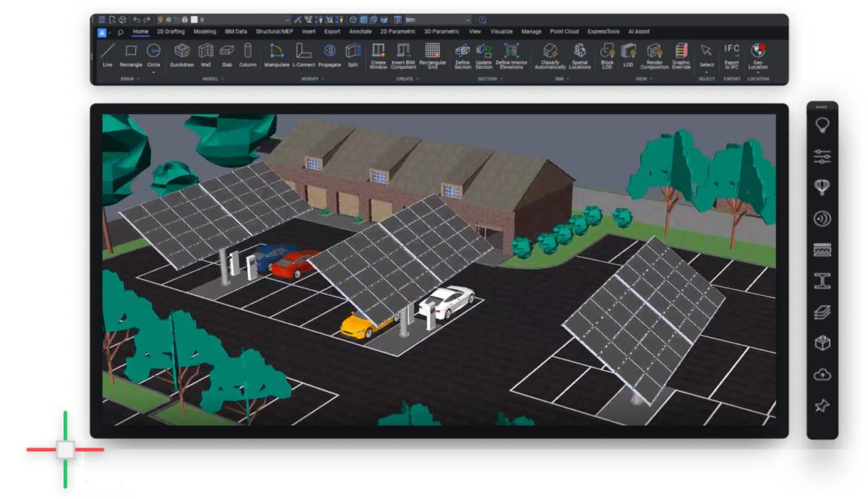Click the white color swatch near the layer dropdown
The width and height of the screenshot is (868, 499).
(193, 18)
